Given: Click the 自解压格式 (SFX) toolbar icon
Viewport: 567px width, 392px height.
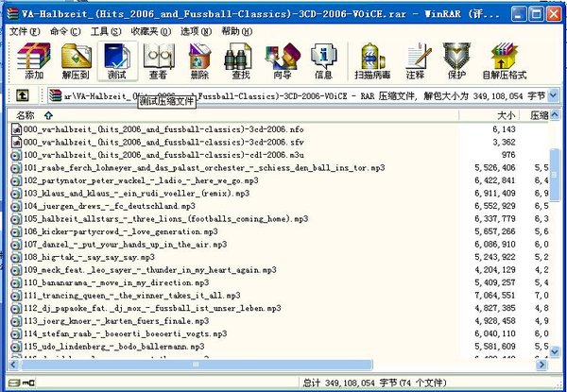Looking at the screenshot, I should coord(504,60).
